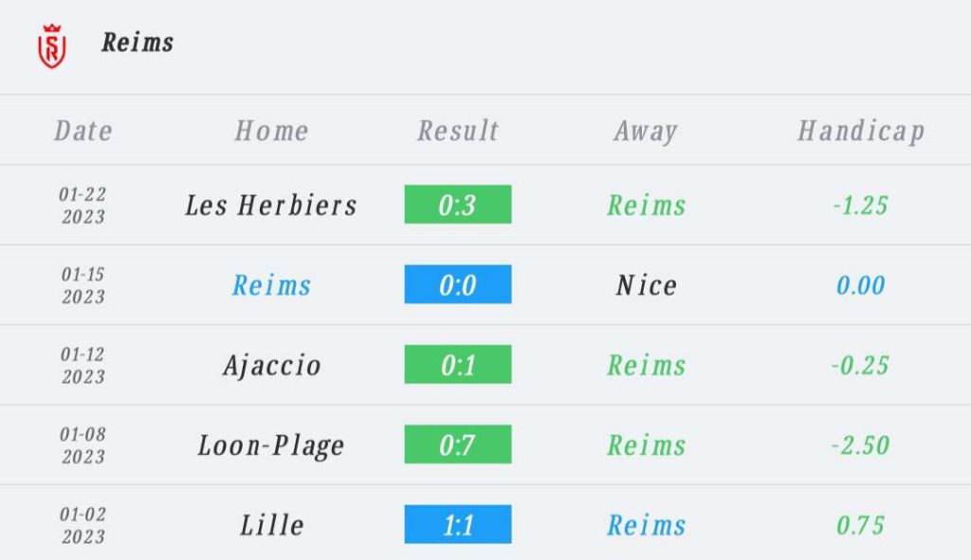The width and height of the screenshot is (971, 560).
Task: Open the Reims team title
Action: 137,43
